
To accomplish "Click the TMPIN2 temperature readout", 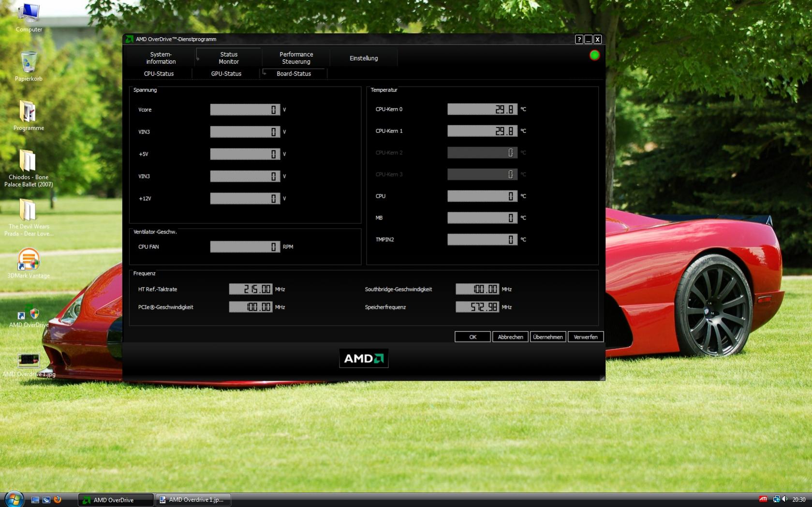I will tap(482, 240).
